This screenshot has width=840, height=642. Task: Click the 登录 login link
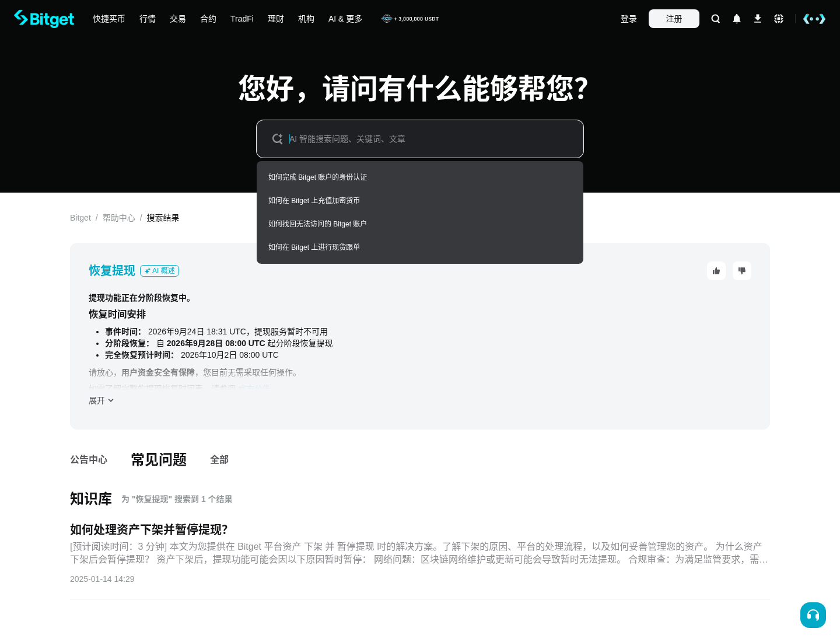tap(629, 19)
